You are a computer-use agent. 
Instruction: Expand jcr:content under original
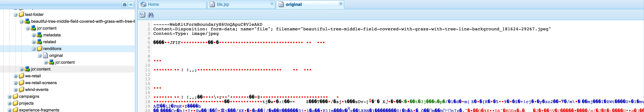[x=46, y=62]
